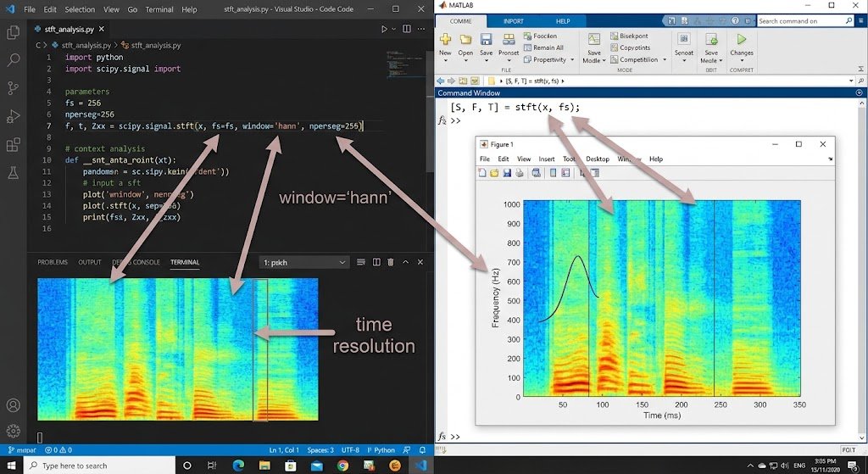
Task: Split the terminal panel in VS Code
Action: pyautogui.click(x=376, y=262)
